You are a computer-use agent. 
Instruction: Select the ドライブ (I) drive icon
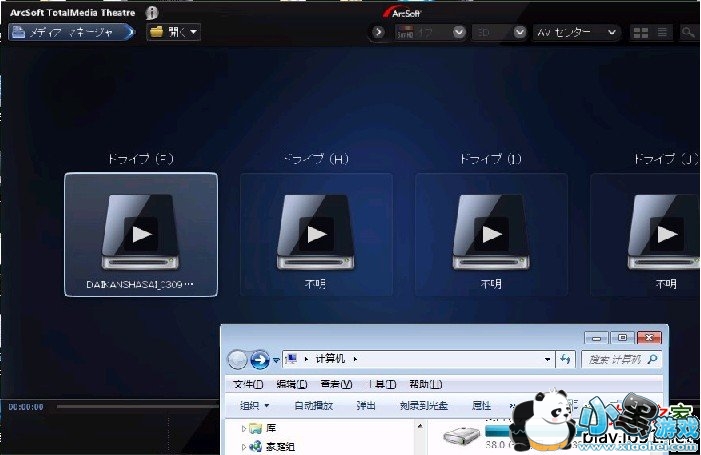click(x=491, y=235)
